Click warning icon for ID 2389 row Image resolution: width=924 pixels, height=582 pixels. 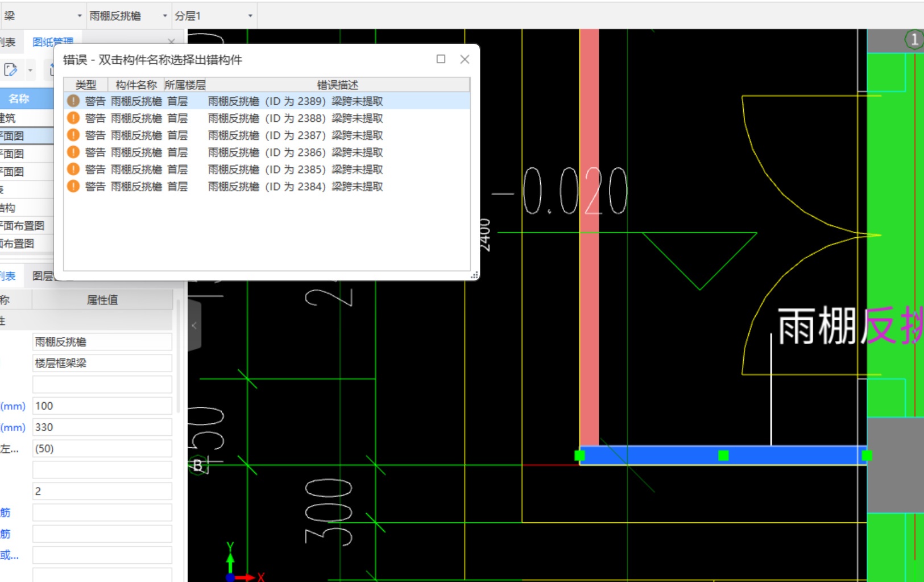tap(73, 101)
